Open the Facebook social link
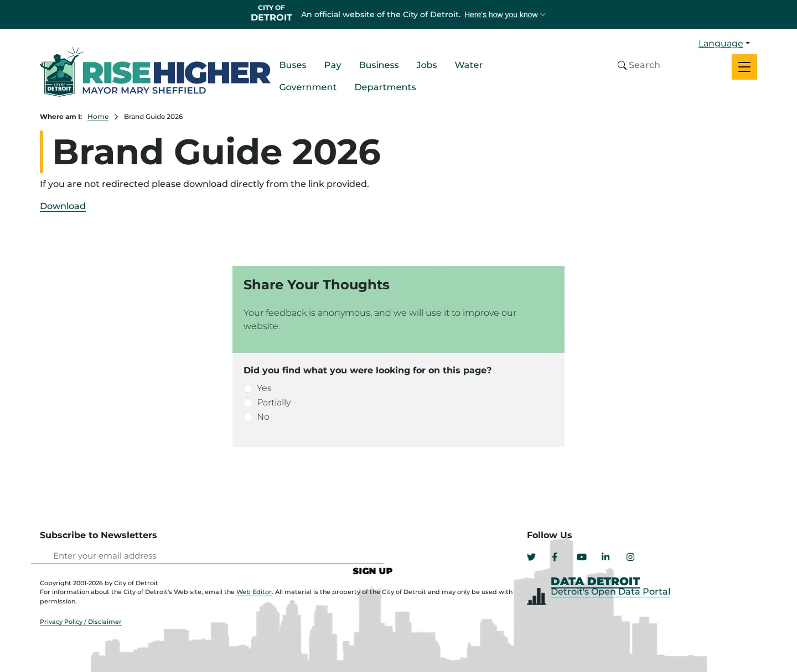 pyautogui.click(x=555, y=557)
